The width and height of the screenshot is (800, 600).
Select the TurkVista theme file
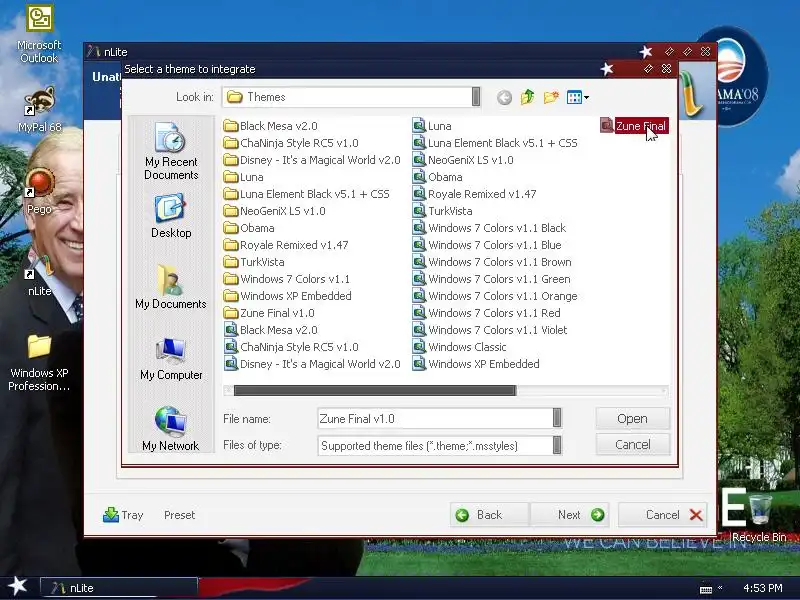pyautogui.click(x=443, y=211)
